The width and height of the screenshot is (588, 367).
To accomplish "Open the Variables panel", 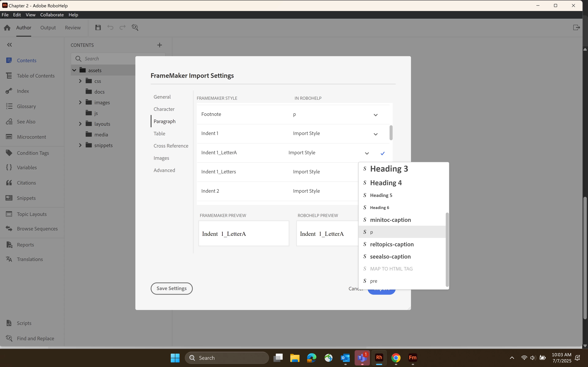I will point(27,167).
